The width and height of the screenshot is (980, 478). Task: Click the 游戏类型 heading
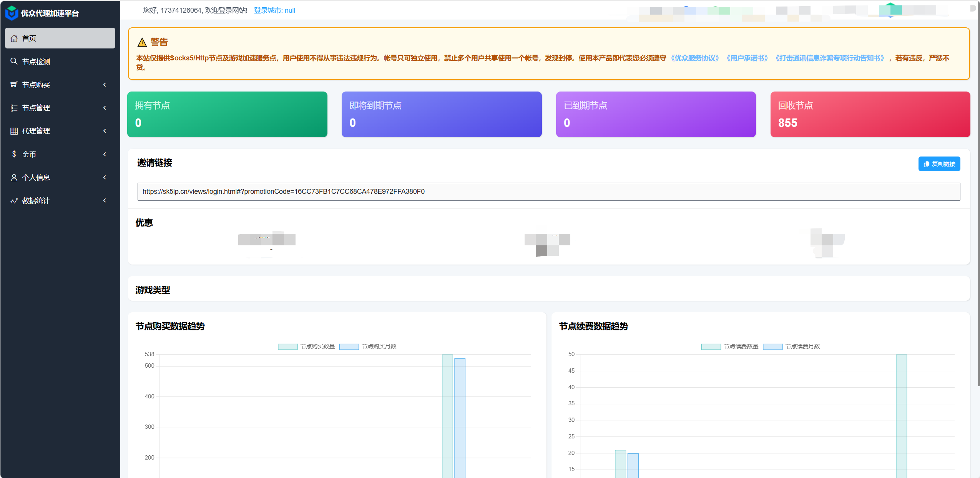pyautogui.click(x=153, y=290)
